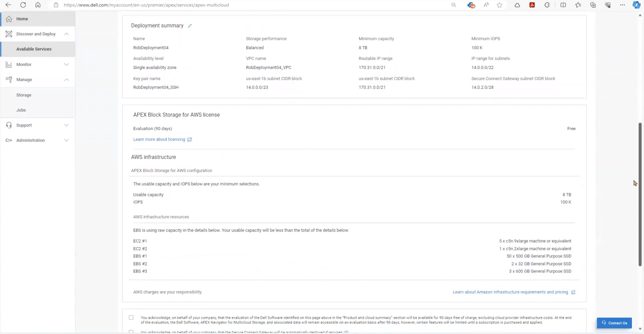Collapse the Discover and Deploy section chevron
The height and width of the screenshot is (334, 644).
coord(67,34)
